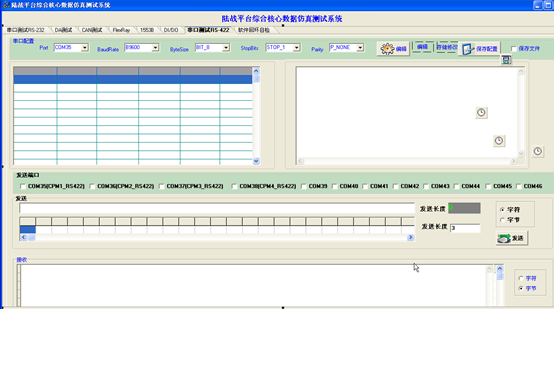This screenshot has width=556, height=368.
Task: Click the save configuration icon button
Action: coord(480,49)
